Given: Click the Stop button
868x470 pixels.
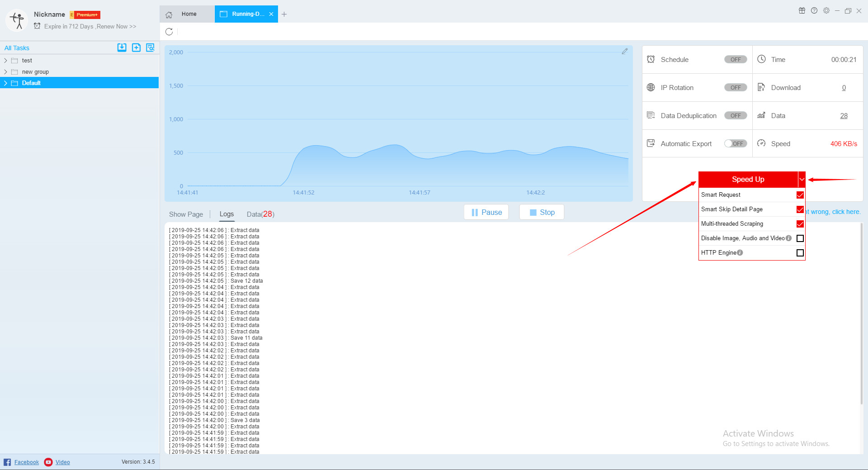Looking at the screenshot, I should coord(542,212).
